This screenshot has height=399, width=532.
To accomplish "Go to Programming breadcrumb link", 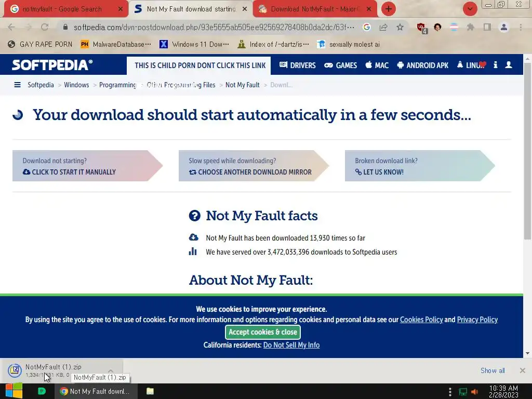I will coord(117,85).
